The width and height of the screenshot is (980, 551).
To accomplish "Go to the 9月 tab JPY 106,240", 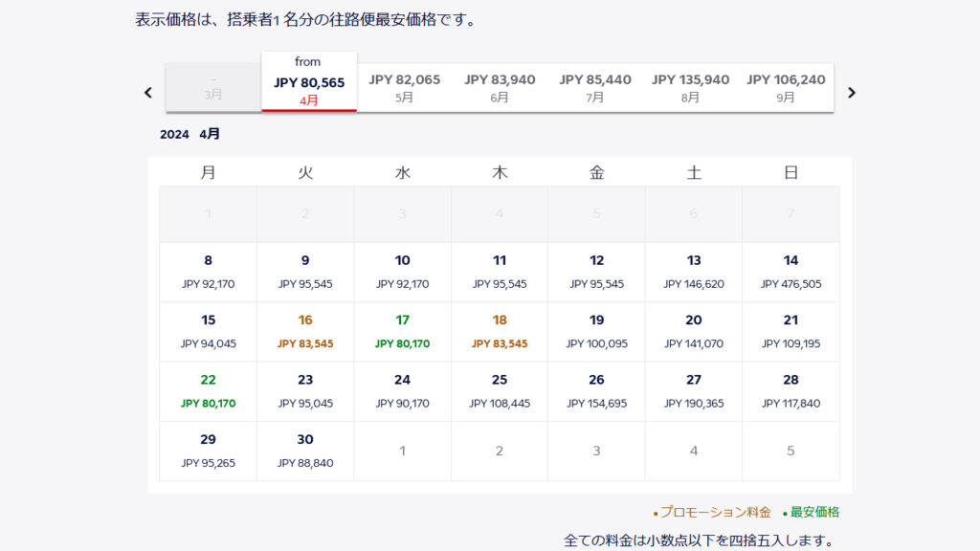I will click(x=786, y=87).
